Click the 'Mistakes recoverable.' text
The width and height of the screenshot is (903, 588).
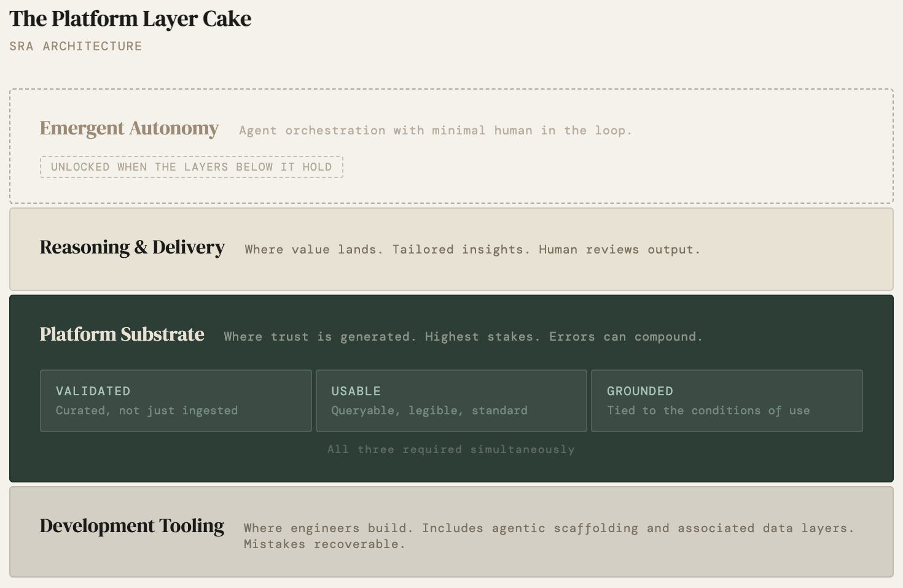coord(324,544)
